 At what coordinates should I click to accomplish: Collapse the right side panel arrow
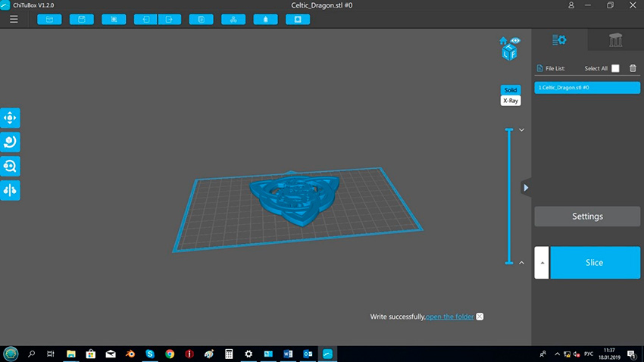527,187
